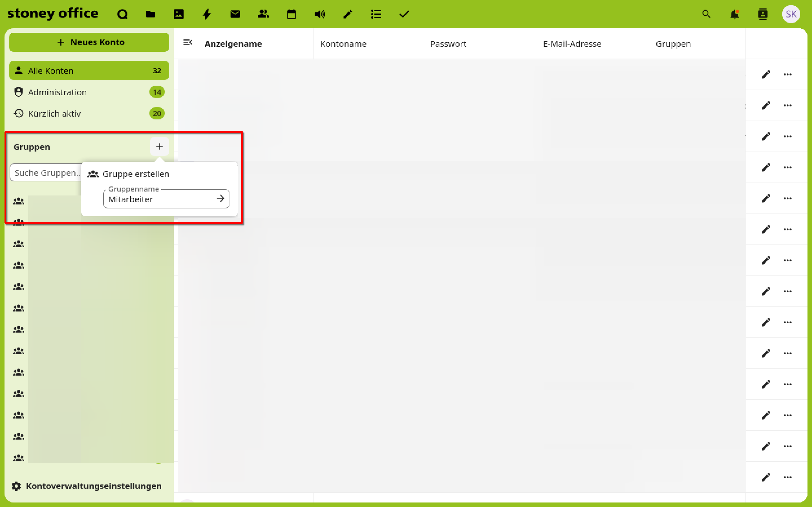Click the plus button next to Gruppen
Viewport: 812px width, 507px height.
tap(159, 146)
